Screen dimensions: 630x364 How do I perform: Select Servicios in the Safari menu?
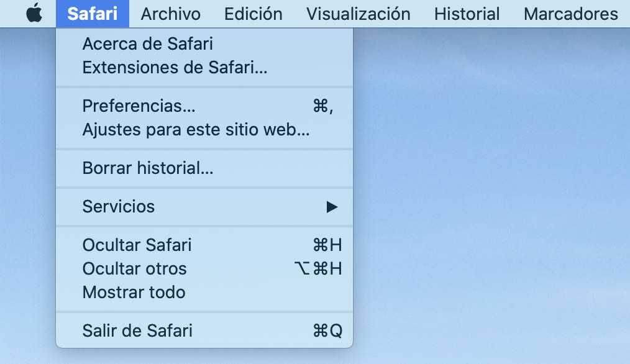119,207
